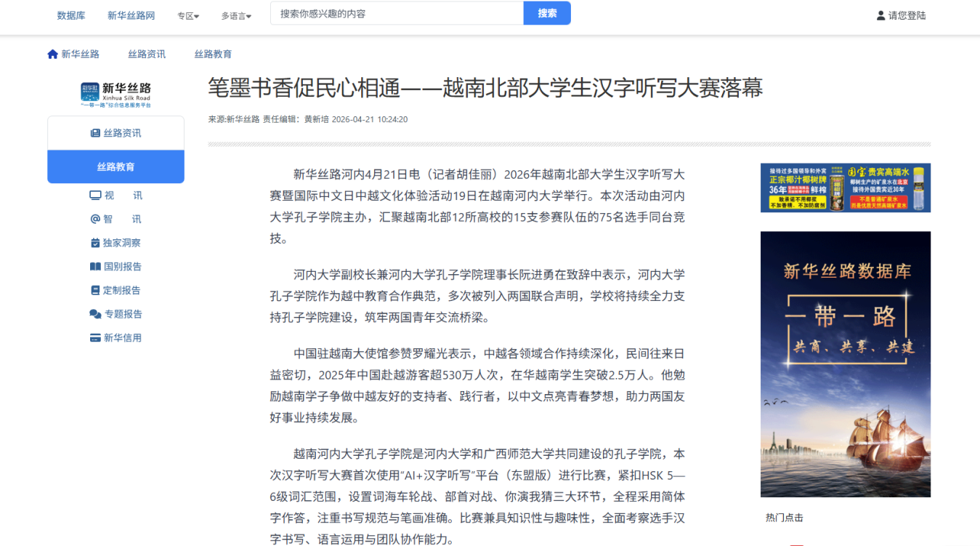This screenshot has width=980, height=546.
Task: Open the 多语言 language dropdown
Action: click(236, 16)
